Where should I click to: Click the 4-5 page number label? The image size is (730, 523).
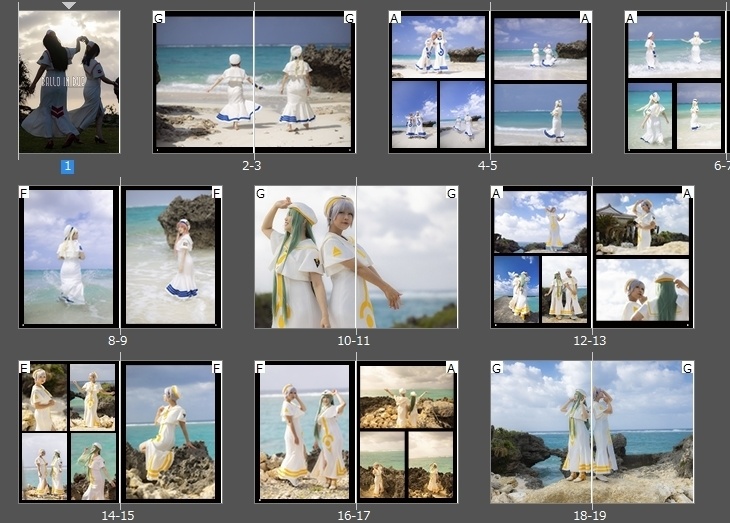(487, 166)
